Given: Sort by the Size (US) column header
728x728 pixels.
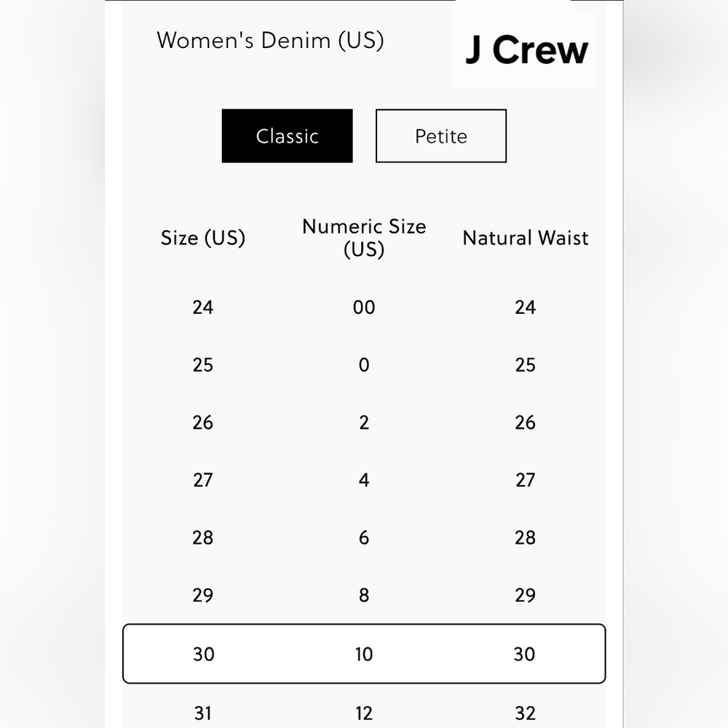Looking at the screenshot, I should [203, 237].
